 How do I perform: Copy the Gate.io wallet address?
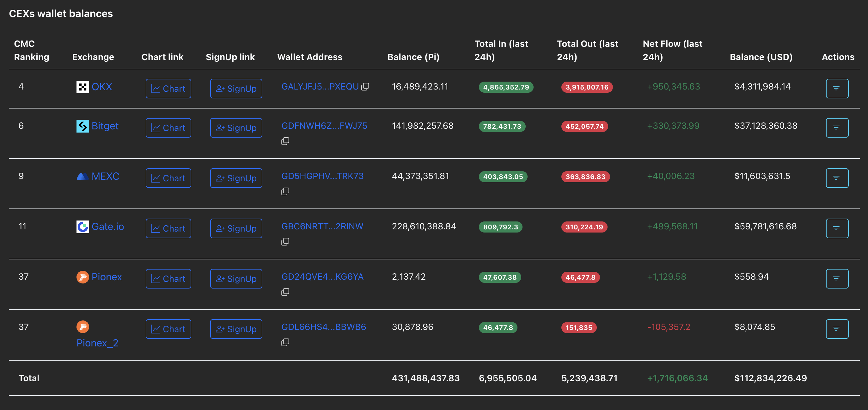[285, 241]
